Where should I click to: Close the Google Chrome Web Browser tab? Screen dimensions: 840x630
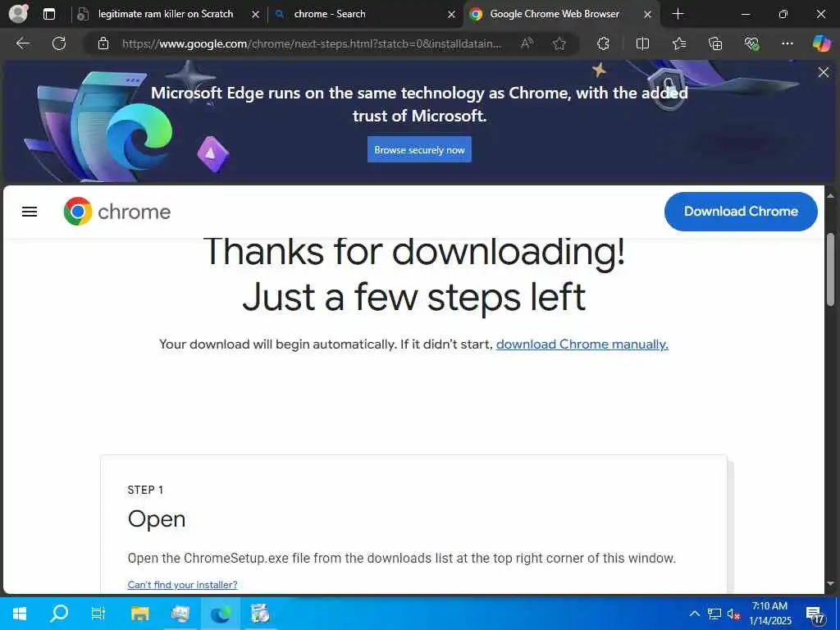click(x=648, y=15)
